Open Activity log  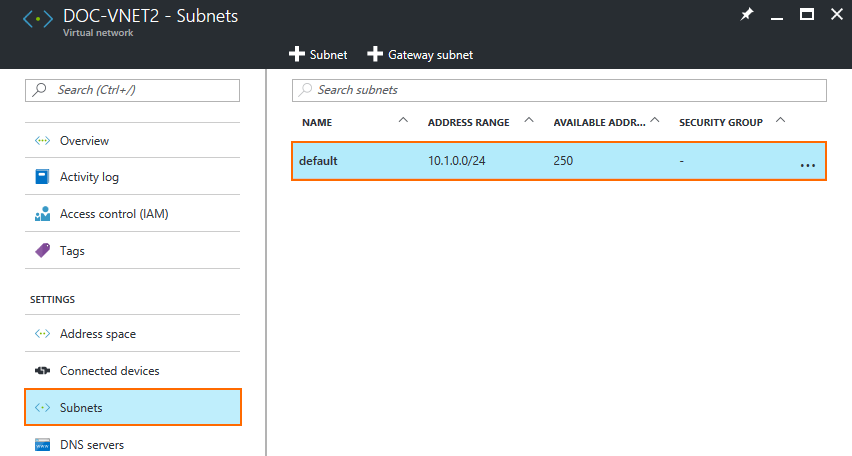click(132, 177)
